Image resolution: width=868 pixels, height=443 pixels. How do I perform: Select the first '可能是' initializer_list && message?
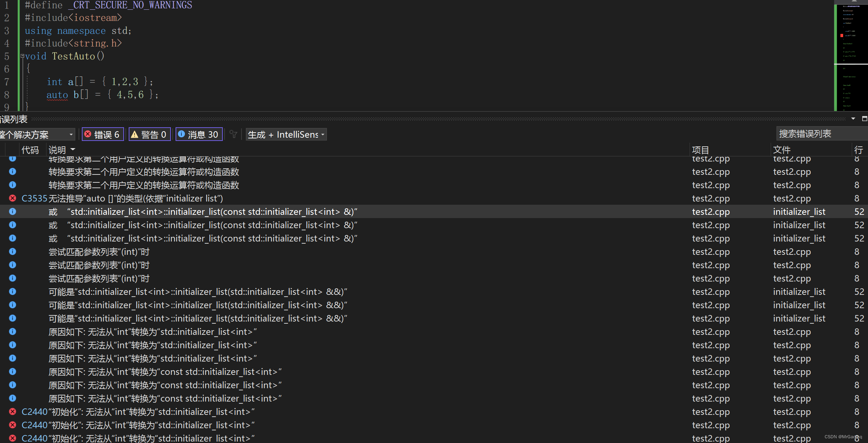coord(198,292)
